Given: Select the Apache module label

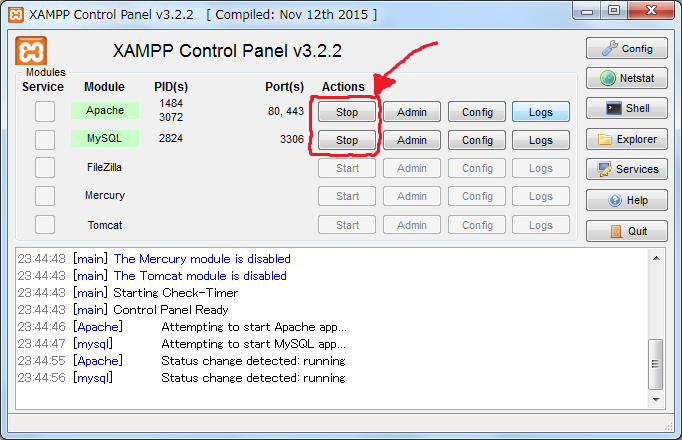Looking at the screenshot, I should coord(105,110).
